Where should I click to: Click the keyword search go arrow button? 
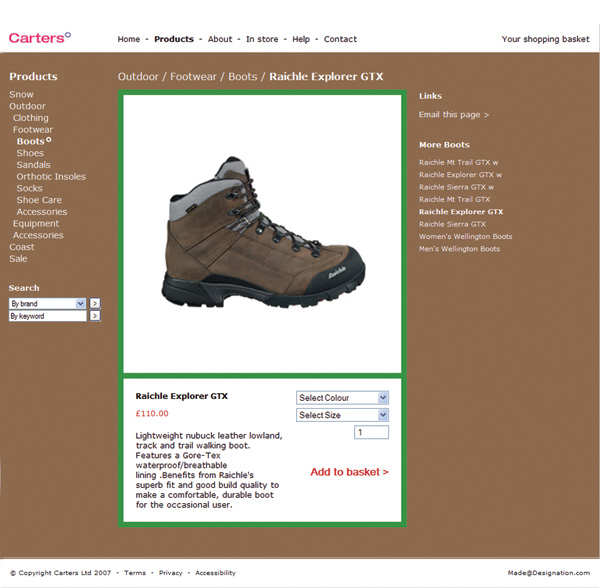95,316
